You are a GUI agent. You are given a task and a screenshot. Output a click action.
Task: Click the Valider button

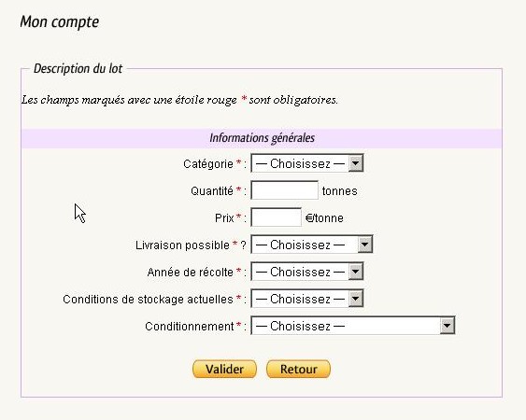click(x=224, y=369)
